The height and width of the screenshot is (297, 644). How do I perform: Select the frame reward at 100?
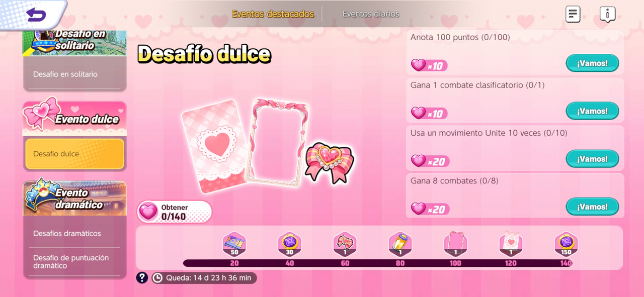[x=455, y=245]
